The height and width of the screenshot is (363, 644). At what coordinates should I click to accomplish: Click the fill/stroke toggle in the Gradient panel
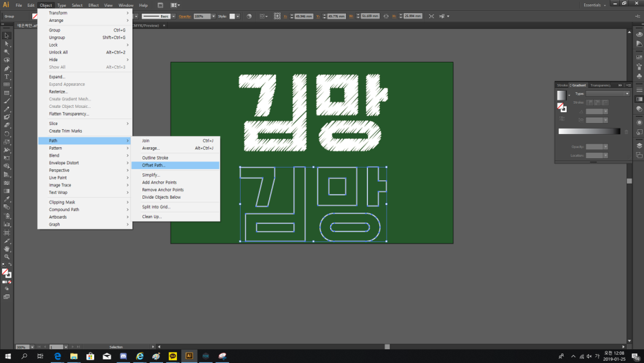tap(561, 107)
